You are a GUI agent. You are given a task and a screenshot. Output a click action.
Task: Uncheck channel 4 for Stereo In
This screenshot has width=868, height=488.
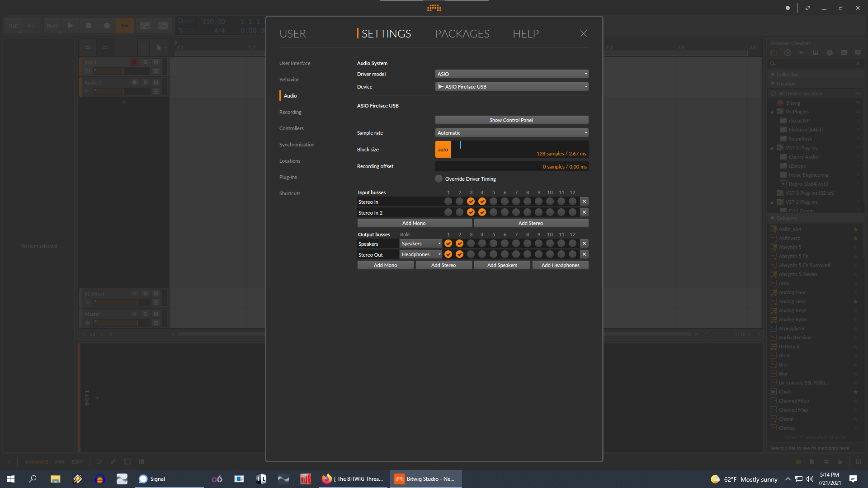coord(482,202)
